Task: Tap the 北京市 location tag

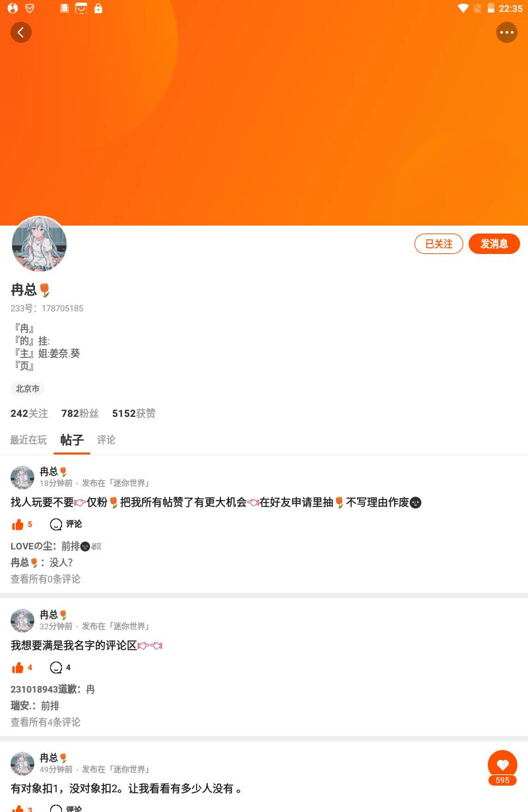Action: click(28, 389)
